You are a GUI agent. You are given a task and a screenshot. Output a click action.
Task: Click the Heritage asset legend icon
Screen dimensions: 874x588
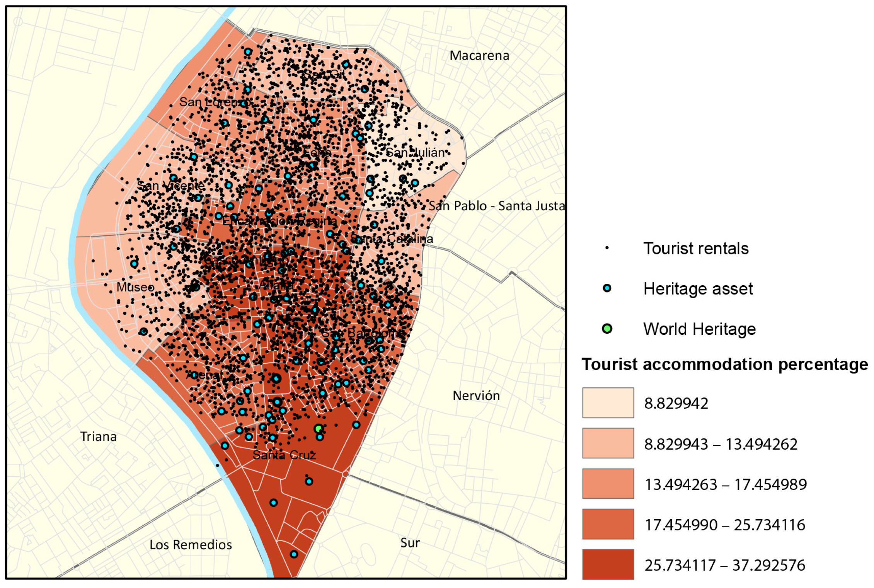click(x=607, y=288)
